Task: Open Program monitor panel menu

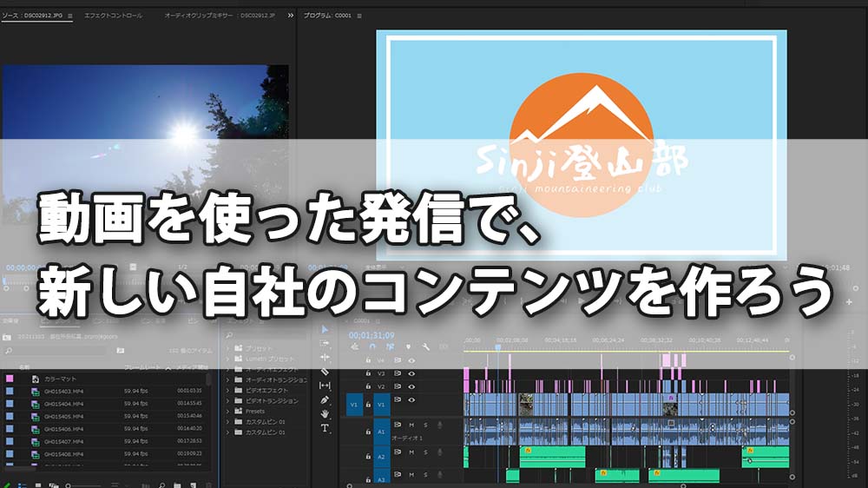Action: (x=359, y=16)
